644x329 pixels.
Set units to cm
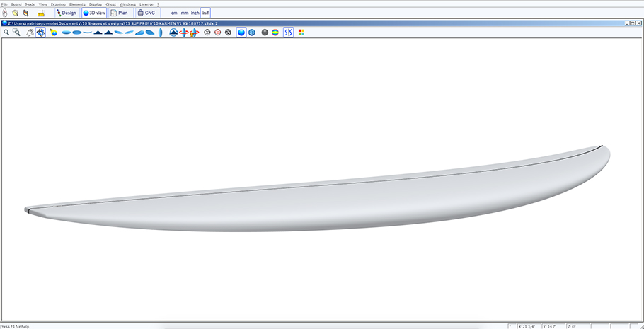pos(174,13)
